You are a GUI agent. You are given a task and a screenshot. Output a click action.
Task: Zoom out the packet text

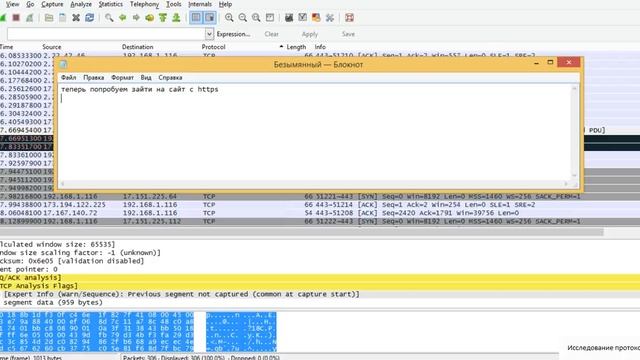pos(242,18)
